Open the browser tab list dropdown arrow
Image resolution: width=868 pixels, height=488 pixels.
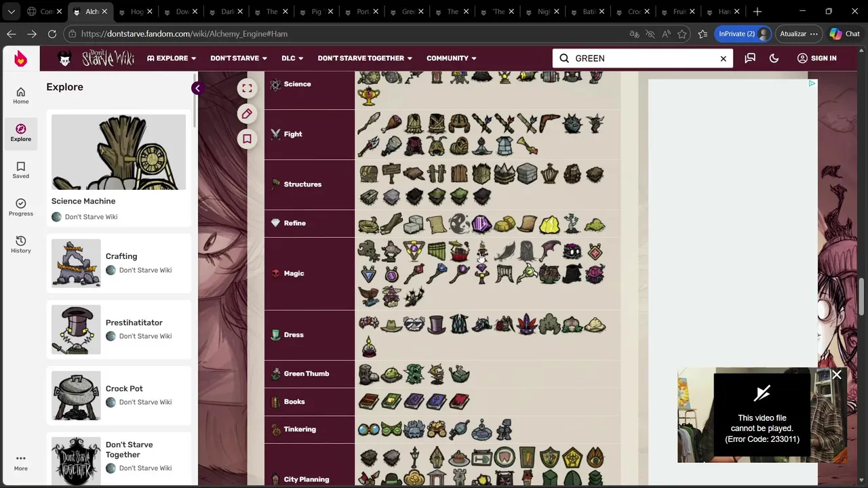(x=11, y=12)
